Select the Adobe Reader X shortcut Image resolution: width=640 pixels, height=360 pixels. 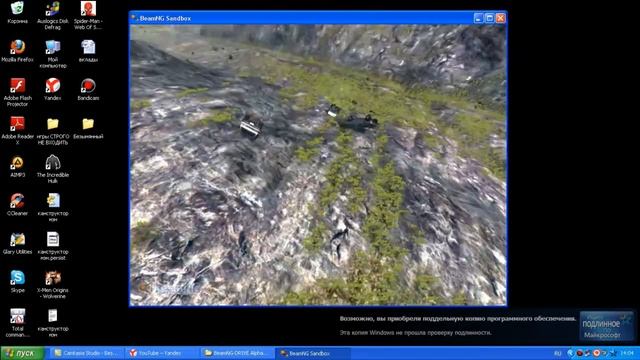(x=17, y=131)
